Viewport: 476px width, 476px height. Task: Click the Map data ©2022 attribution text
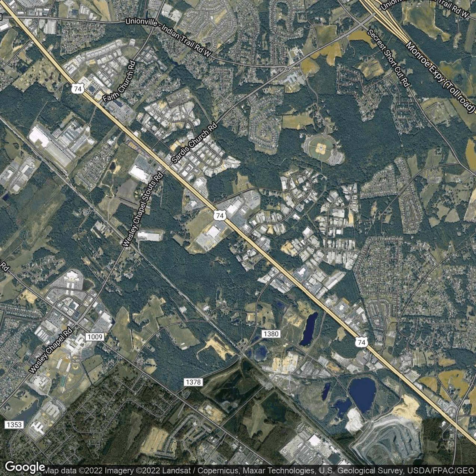[x=73, y=470]
